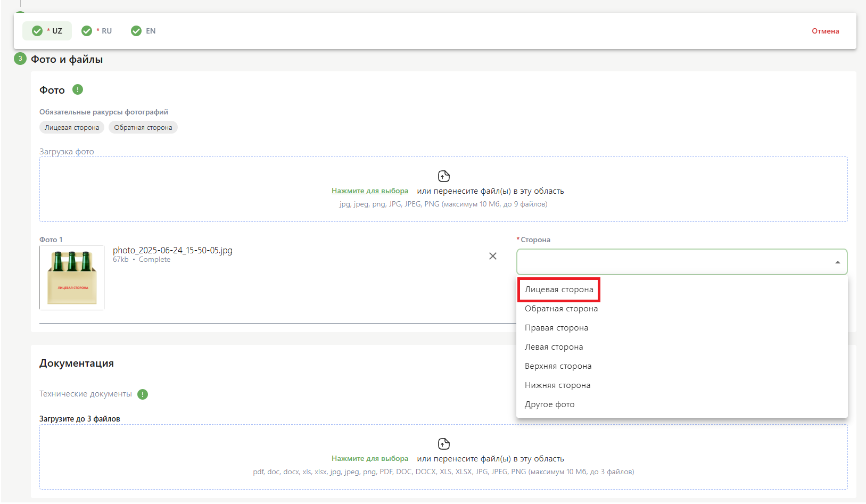Click Нажмите для выбора link for photos
The width and height of the screenshot is (866, 504).
pos(370,191)
